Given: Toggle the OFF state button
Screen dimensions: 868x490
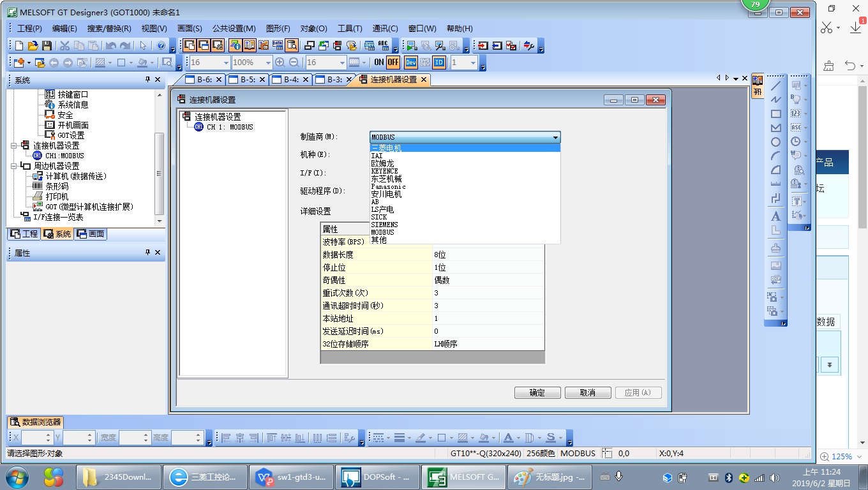Looking at the screenshot, I should point(393,63).
